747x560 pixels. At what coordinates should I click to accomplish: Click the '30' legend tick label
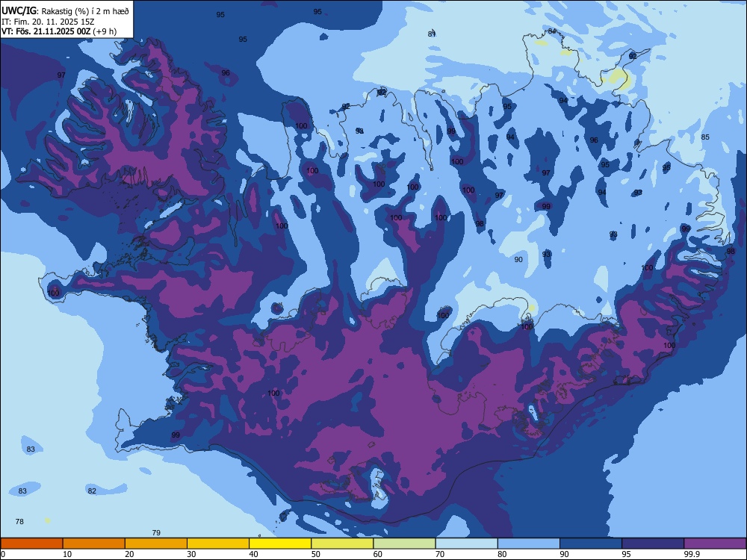[191, 554]
